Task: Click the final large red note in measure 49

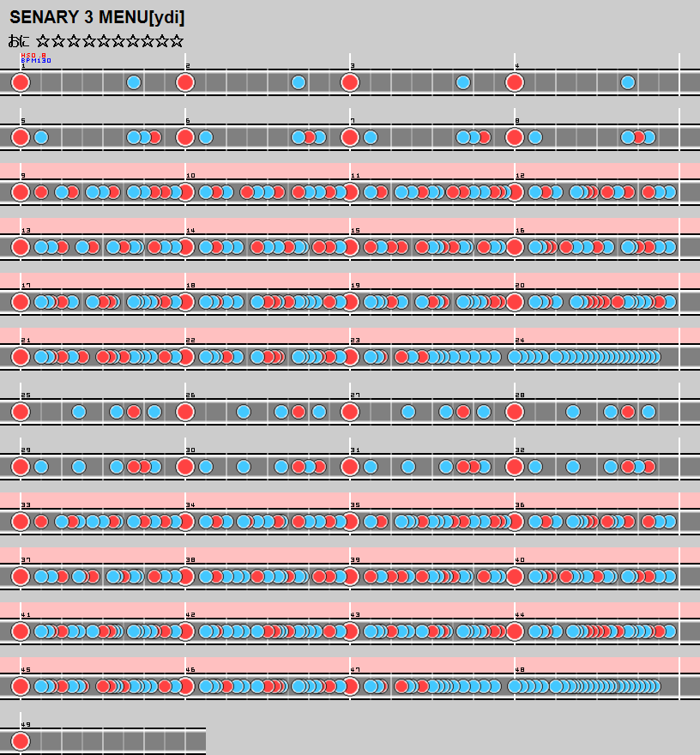Action: [21, 741]
